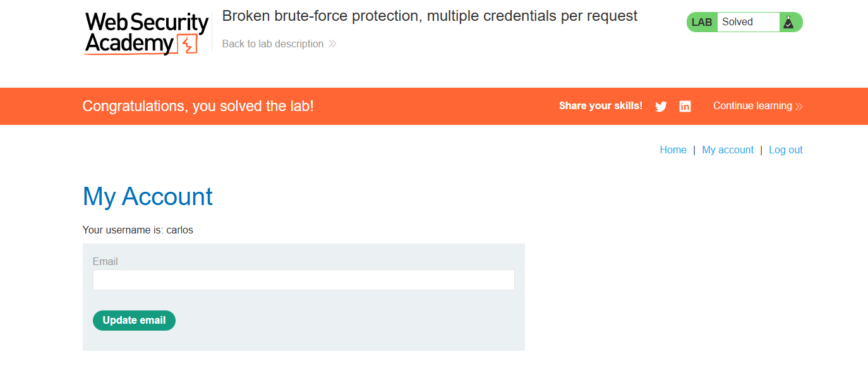This screenshot has height=383, width=868.
Task: Go to My account page link
Action: (728, 150)
